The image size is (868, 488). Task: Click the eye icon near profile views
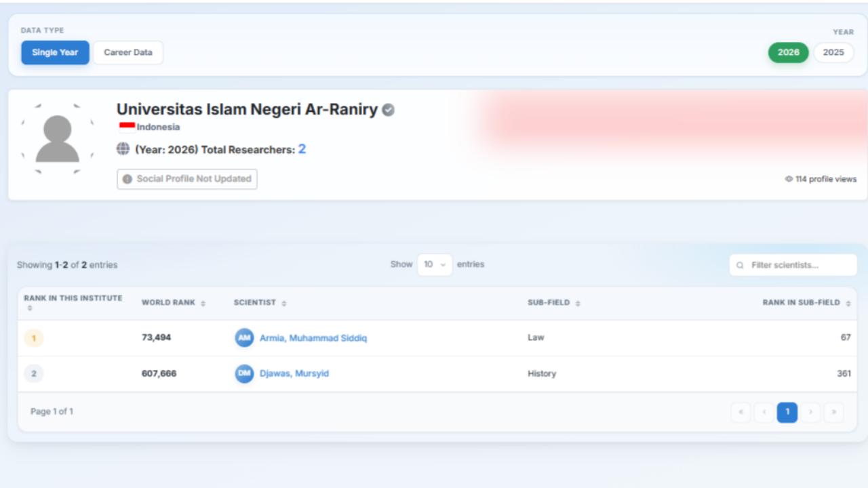(789, 179)
